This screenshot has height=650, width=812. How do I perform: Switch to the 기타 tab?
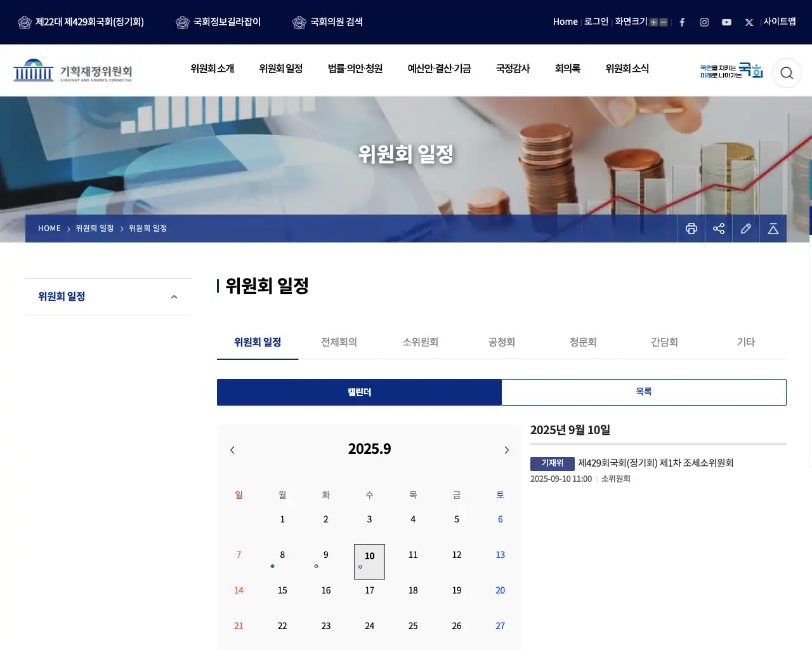click(x=746, y=342)
